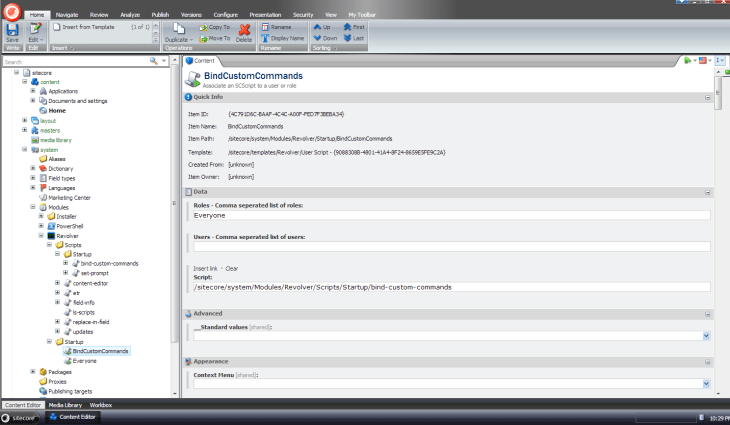This screenshot has width=730, height=425.
Task: Open the Navigate ribbon tab
Action: click(x=67, y=15)
